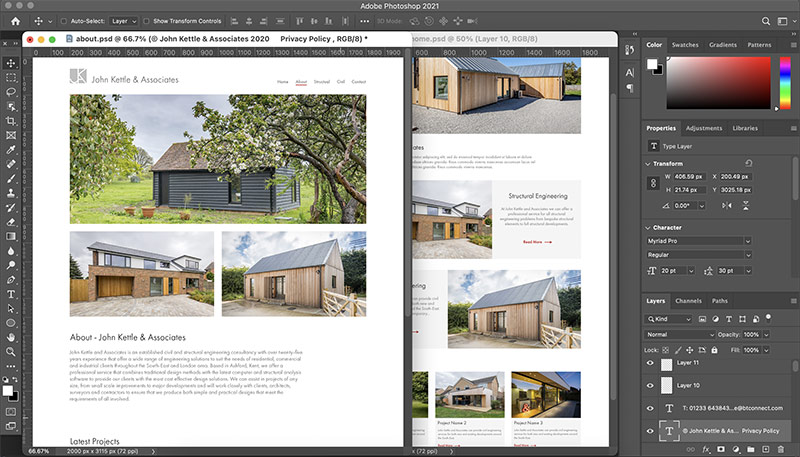Image resolution: width=800 pixels, height=457 pixels.
Task: Collapse the Character section
Action: coord(648,227)
